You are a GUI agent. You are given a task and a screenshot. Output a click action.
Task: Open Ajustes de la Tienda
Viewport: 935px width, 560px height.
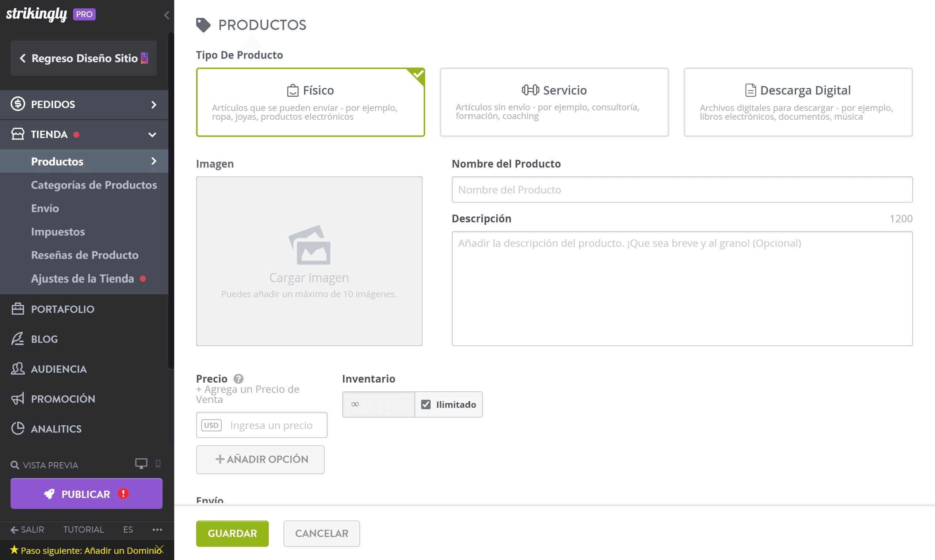click(x=82, y=279)
